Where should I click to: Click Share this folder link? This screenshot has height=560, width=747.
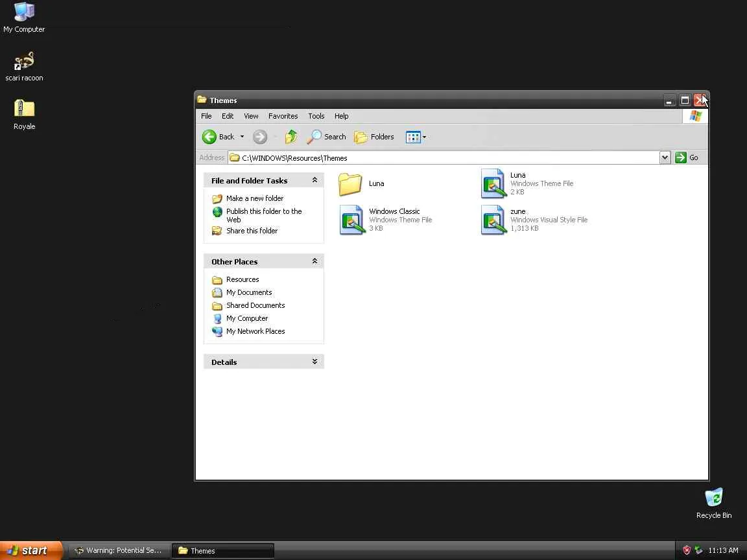pyautogui.click(x=252, y=231)
